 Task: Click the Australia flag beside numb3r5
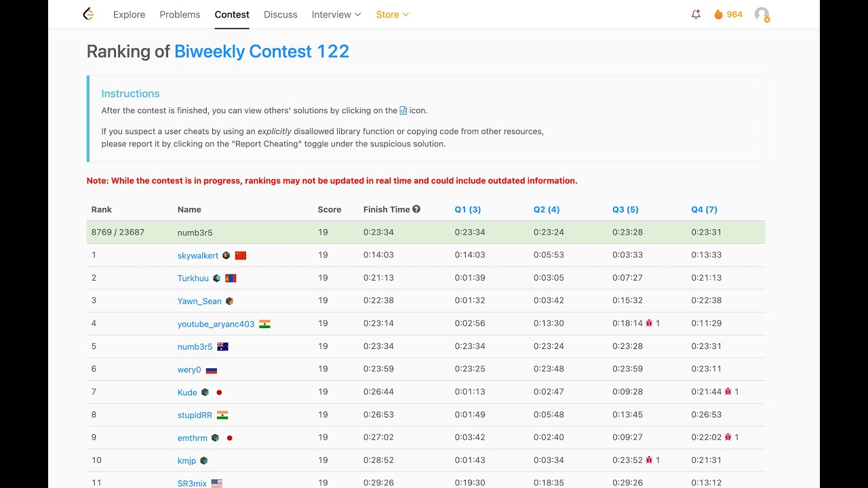click(222, 346)
